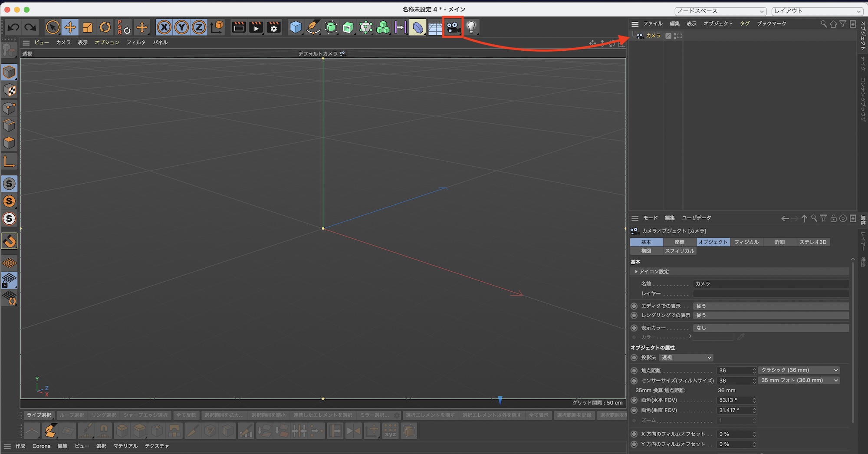Viewport: 868px width, 454px height.
Task: Toggle the camera's editor visibility dot
Action: coord(675,34)
